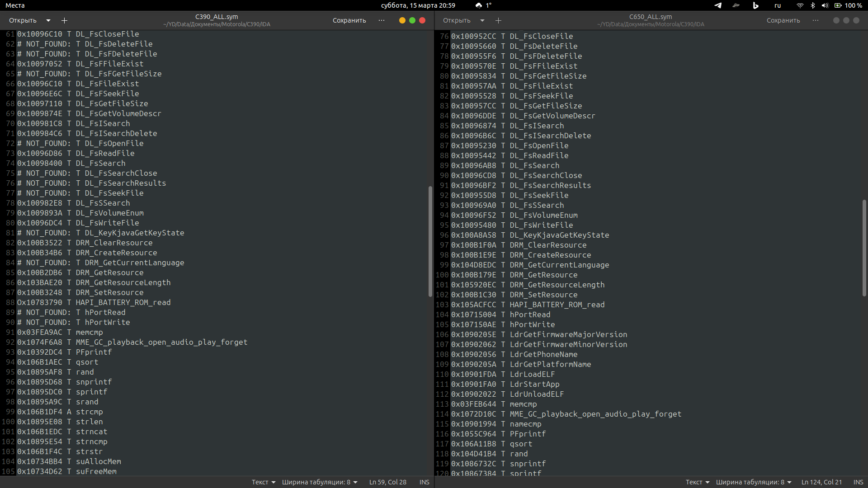Click the new tab plus icon in the C650_ALL.sym window
The image size is (868, 488).
(498, 20)
